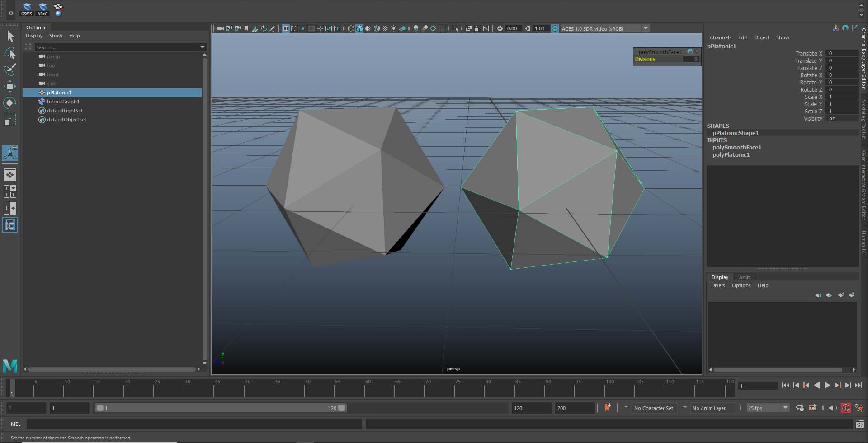Select the polyPlatonic1 input node

(x=731, y=154)
